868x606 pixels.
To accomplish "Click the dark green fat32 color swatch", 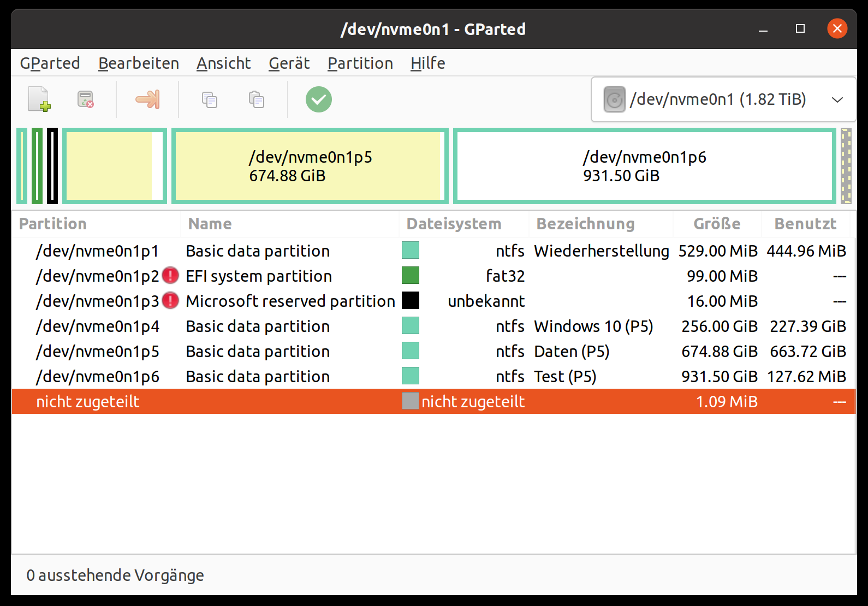I will (x=411, y=276).
